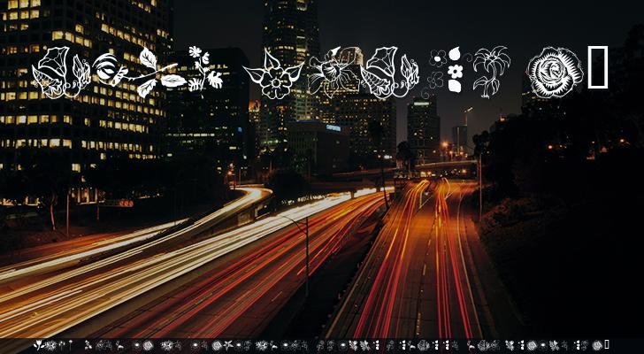Click the leftmost tiny glyph in bottom strip
The width and height of the screenshot is (644, 354).
[x=38, y=345]
